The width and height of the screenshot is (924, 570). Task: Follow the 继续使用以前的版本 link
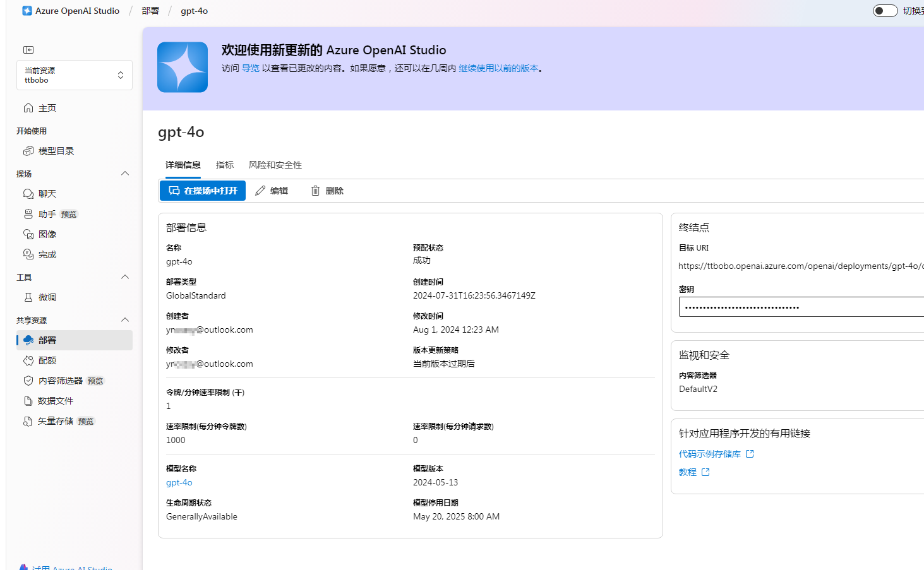click(498, 68)
